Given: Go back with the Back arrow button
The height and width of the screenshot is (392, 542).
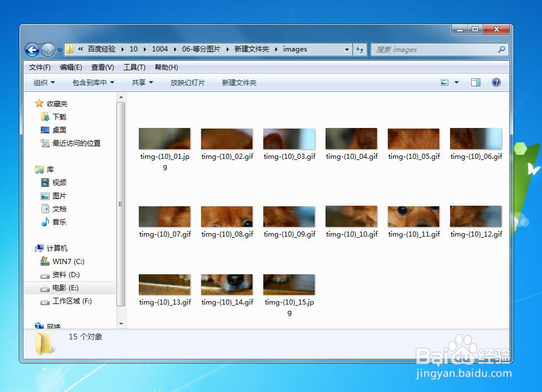Looking at the screenshot, I should click(x=32, y=50).
